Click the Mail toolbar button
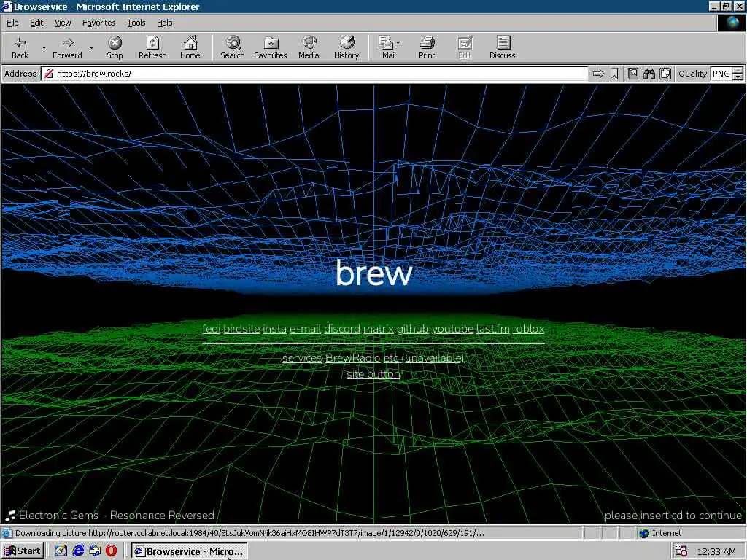The width and height of the screenshot is (747, 560). coord(387,47)
